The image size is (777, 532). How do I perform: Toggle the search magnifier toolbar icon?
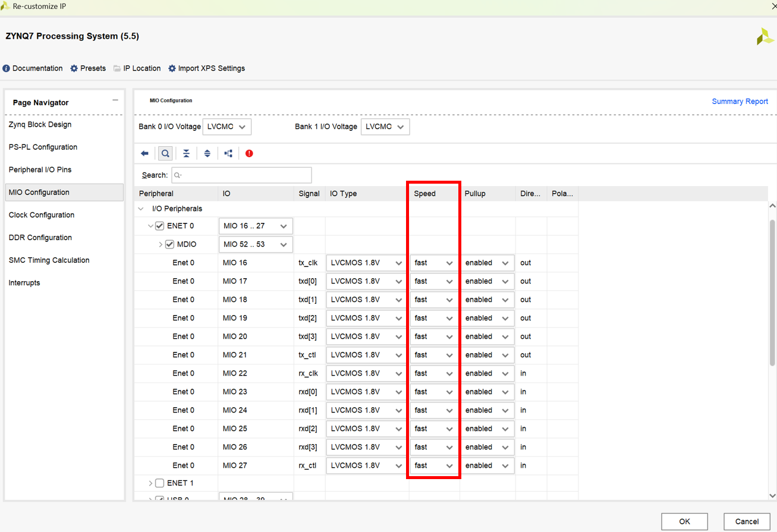(x=165, y=153)
